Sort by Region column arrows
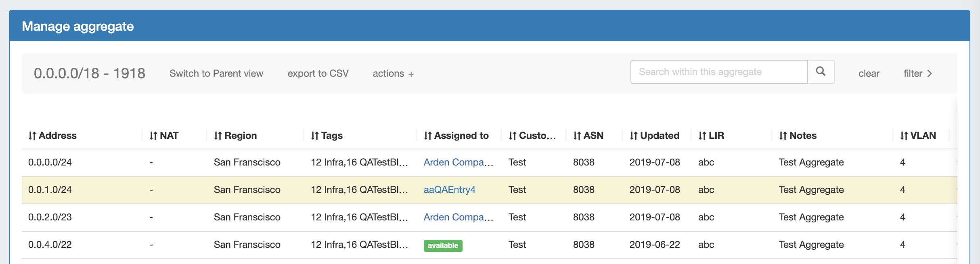 tap(218, 136)
